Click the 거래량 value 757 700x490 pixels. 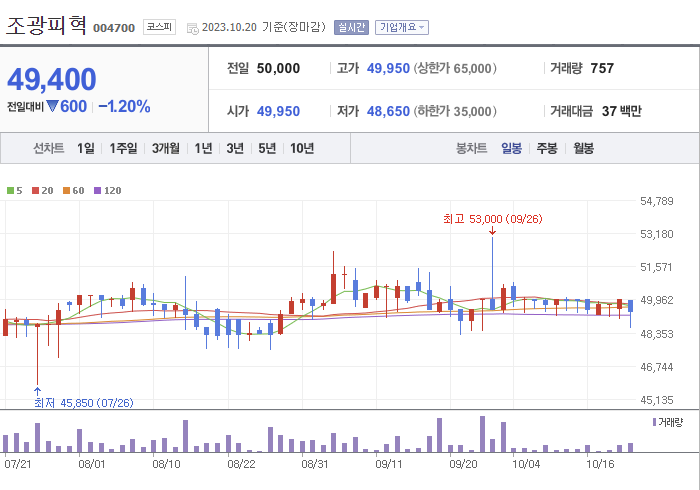[x=602, y=68]
